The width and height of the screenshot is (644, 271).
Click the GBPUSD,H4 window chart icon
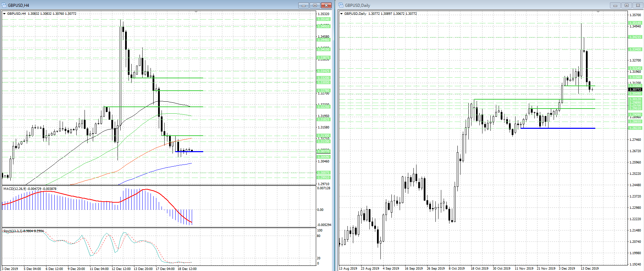(4, 5)
